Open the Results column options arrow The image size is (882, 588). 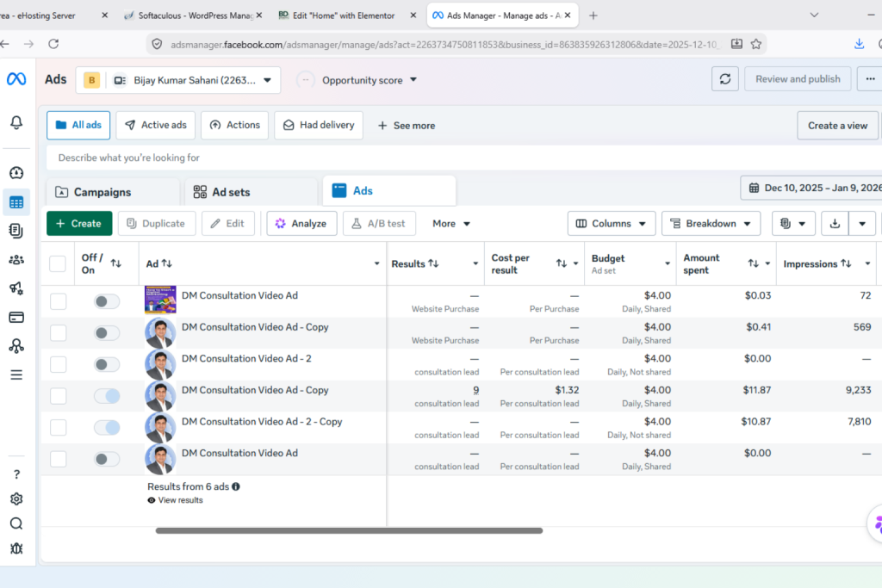coord(475,263)
